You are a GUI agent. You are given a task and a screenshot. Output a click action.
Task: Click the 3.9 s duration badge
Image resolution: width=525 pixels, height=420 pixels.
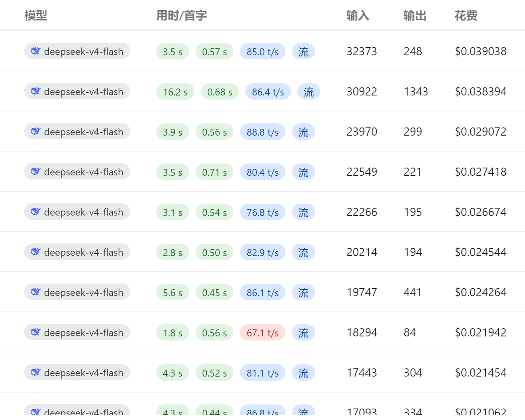point(173,132)
